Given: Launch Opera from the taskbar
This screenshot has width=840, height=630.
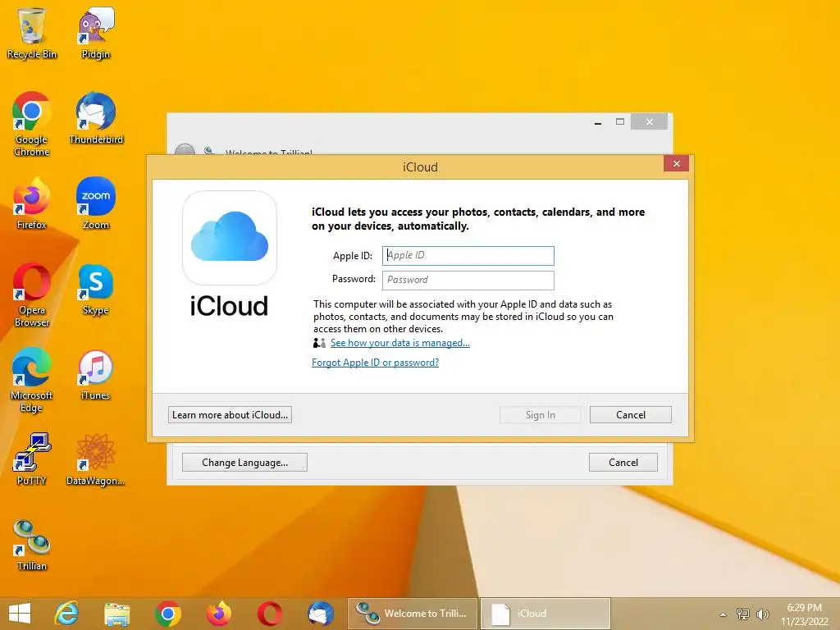Looking at the screenshot, I should [x=269, y=614].
